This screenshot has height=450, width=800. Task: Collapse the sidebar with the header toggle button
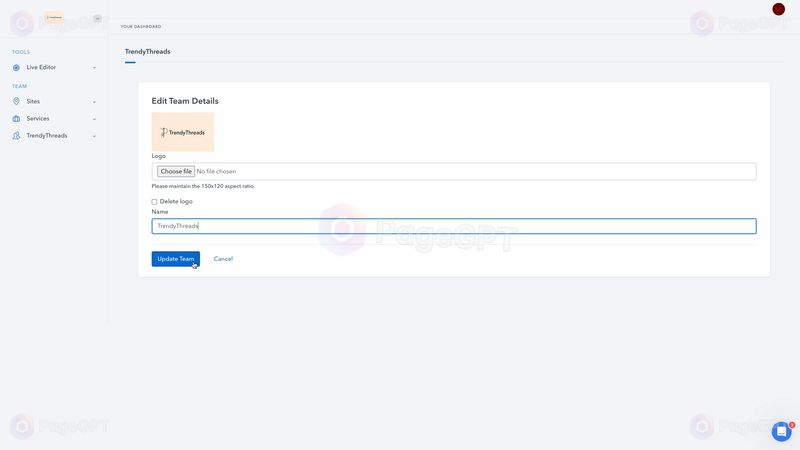tap(97, 19)
